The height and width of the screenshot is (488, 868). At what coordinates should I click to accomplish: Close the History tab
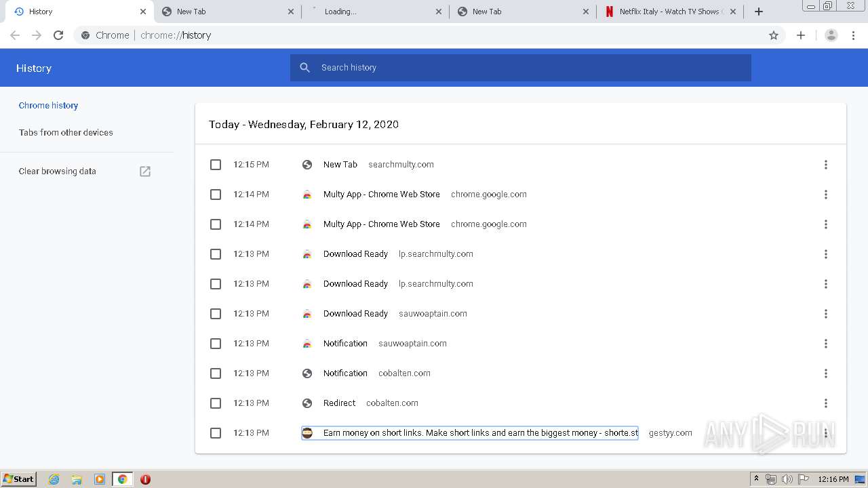click(x=143, y=12)
